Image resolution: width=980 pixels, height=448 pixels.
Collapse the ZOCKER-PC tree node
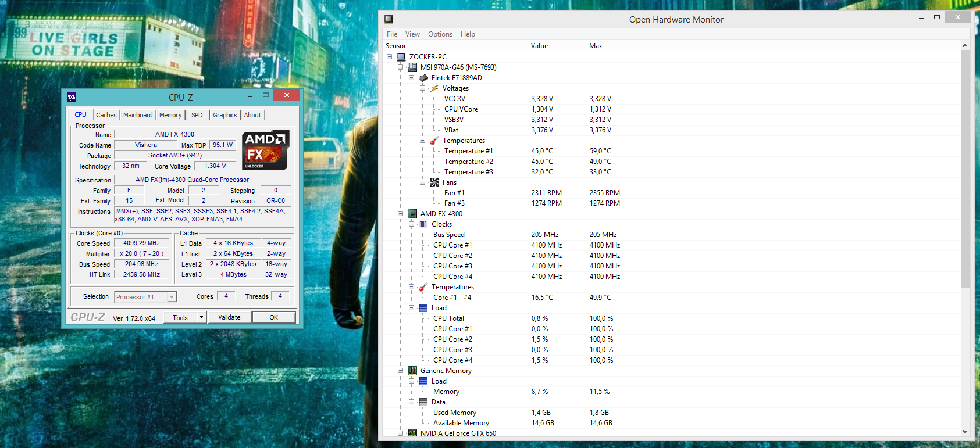point(390,57)
